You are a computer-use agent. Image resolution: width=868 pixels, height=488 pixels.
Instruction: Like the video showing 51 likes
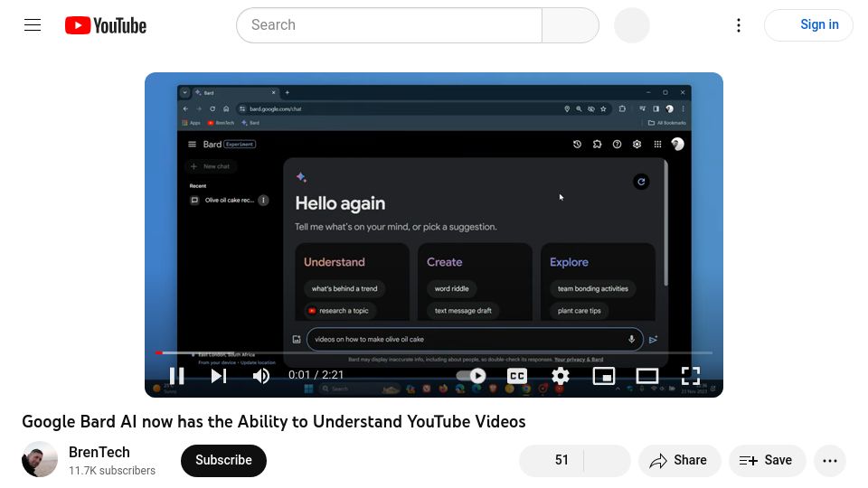(552, 460)
